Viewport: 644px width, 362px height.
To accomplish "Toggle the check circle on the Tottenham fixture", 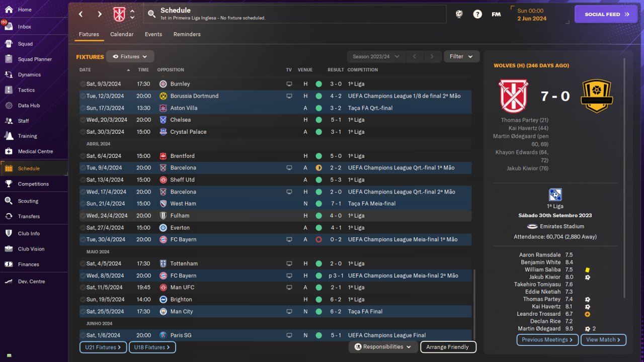I will click(x=83, y=263).
